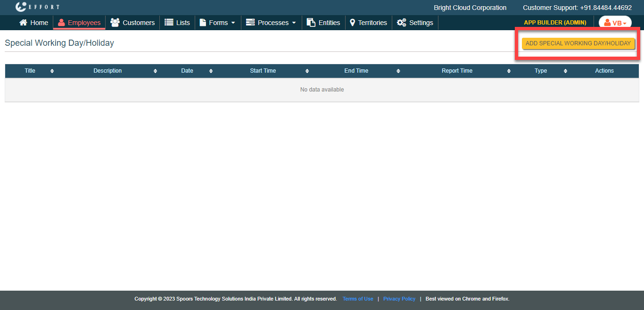The width and height of the screenshot is (644, 310).
Task: Click Add Special Working Day/Holiday button
Action: pos(578,43)
